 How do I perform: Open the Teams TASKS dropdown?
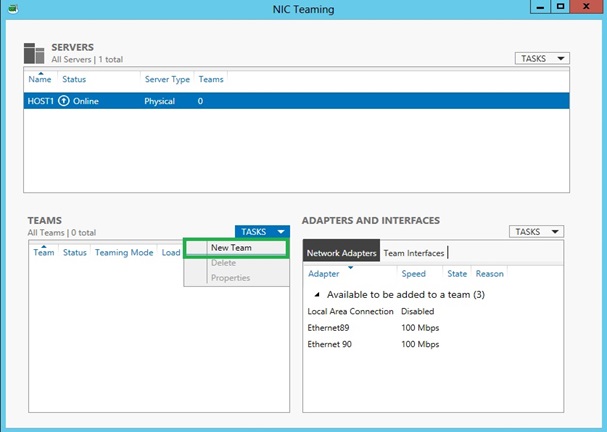click(x=262, y=231)
